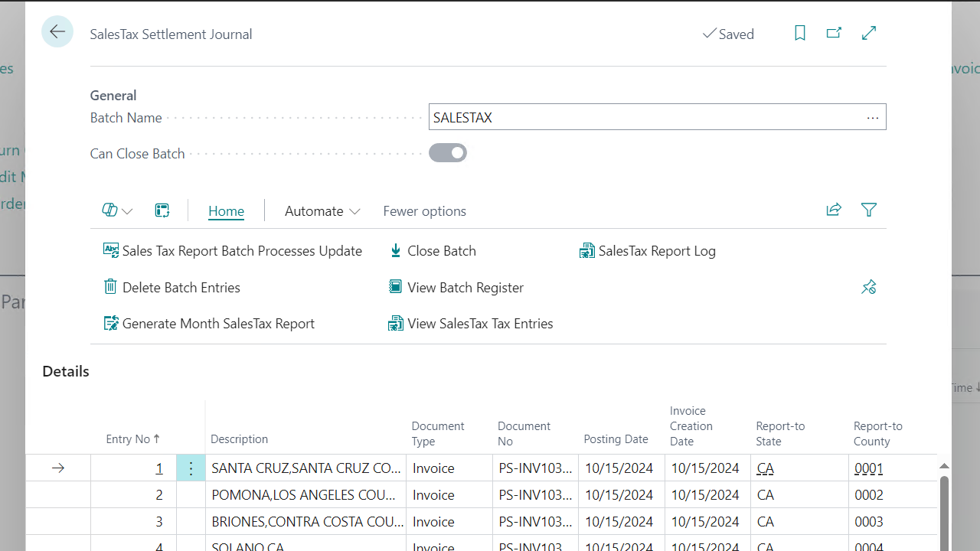The image size is (980, 551).
Task: Select the Home tab
Action: click(226, 211)
